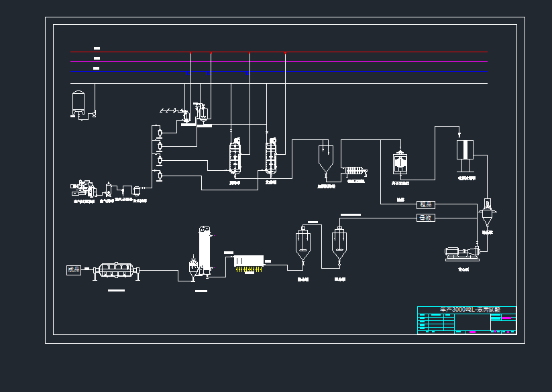Click the tray dryer with yellow burners
This screenshot has height=392, width=552.
pyautogui.click(x=249, y=263)
